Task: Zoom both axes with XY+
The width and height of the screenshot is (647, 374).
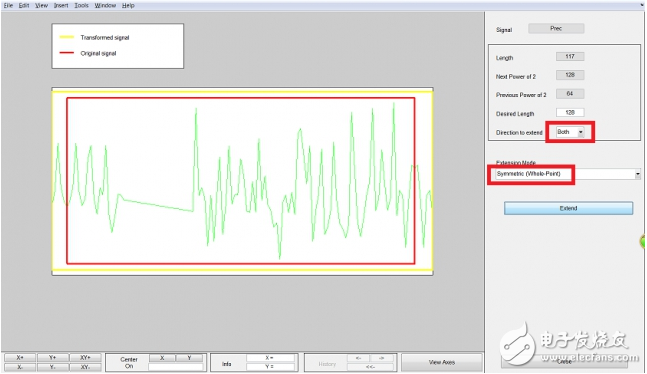Action: [85, 357]
